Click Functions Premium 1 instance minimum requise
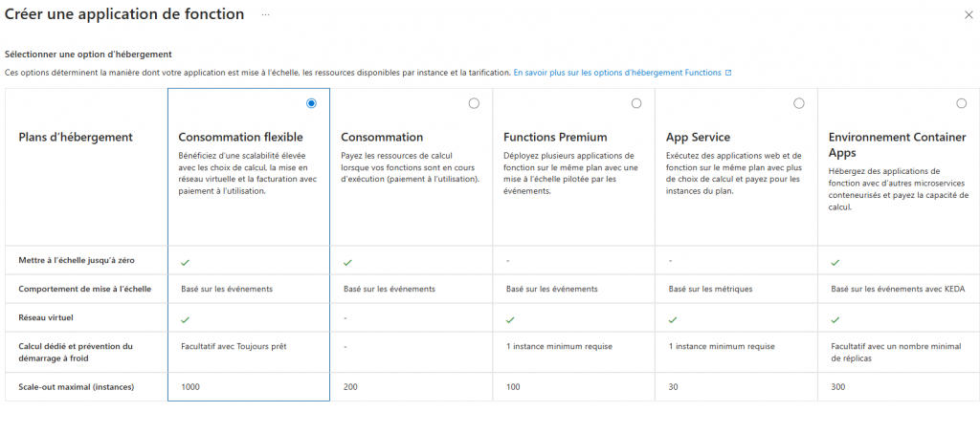Image resolution: width=980 pixels, height=434 pixels. [559, 347]
